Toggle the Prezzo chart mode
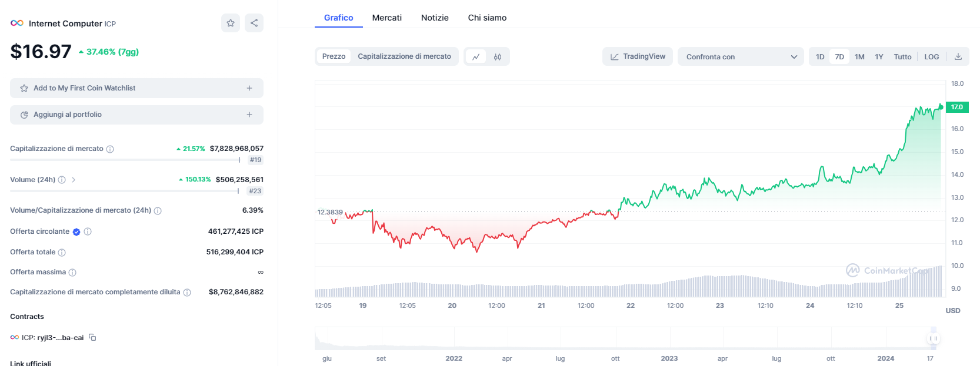 pos(334,56)
